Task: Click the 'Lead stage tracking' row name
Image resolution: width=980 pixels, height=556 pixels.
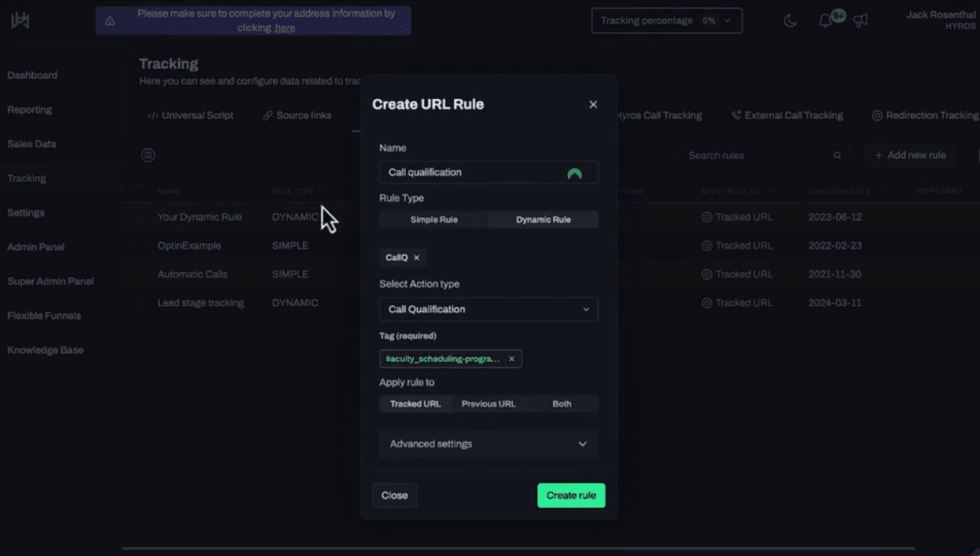Action: coord(201,303)
